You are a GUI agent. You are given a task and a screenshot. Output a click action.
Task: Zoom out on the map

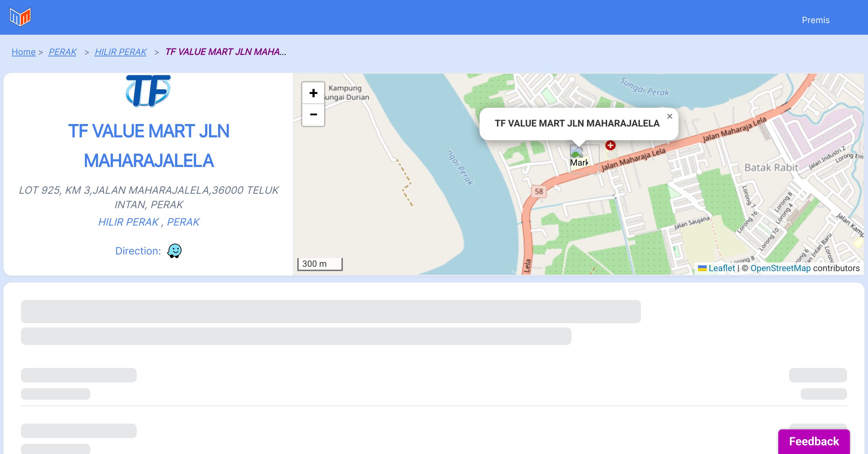click(x=313, y=115)
